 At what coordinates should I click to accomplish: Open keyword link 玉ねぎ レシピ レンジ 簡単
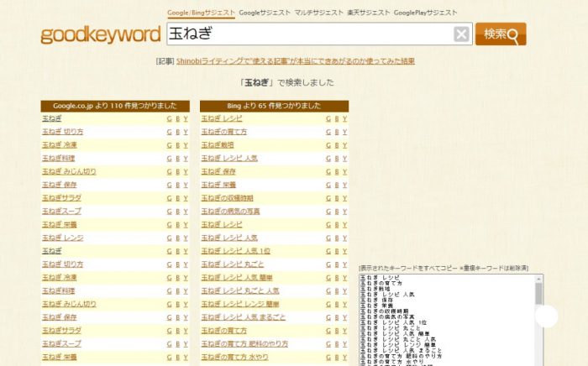[240, 304]
